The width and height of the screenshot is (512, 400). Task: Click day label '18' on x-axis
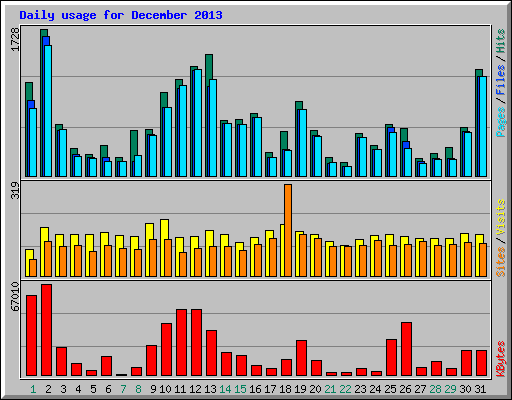tap(285, 389)
